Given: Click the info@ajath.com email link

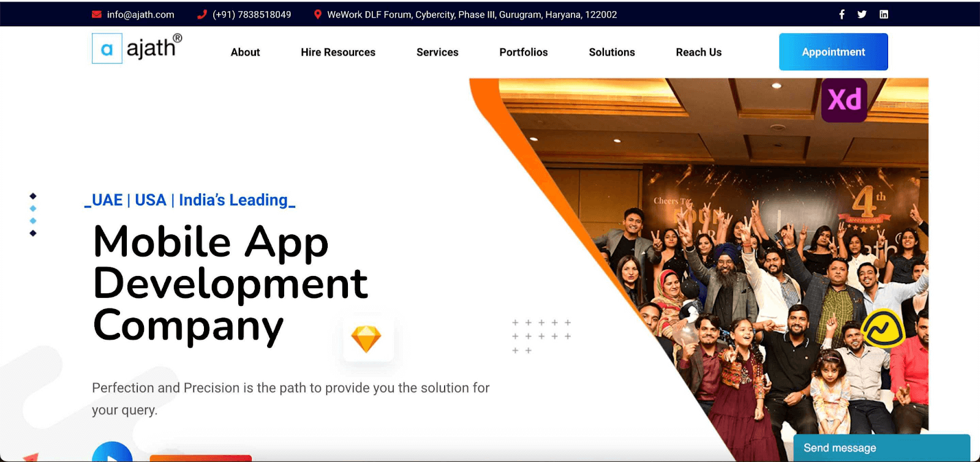Looking at the screenshot, I should click(140, 14).
